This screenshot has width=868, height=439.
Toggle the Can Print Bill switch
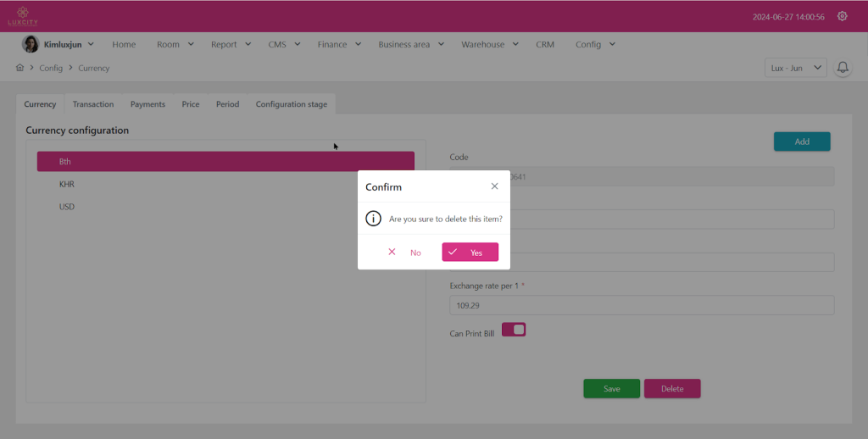pos(514,330)
